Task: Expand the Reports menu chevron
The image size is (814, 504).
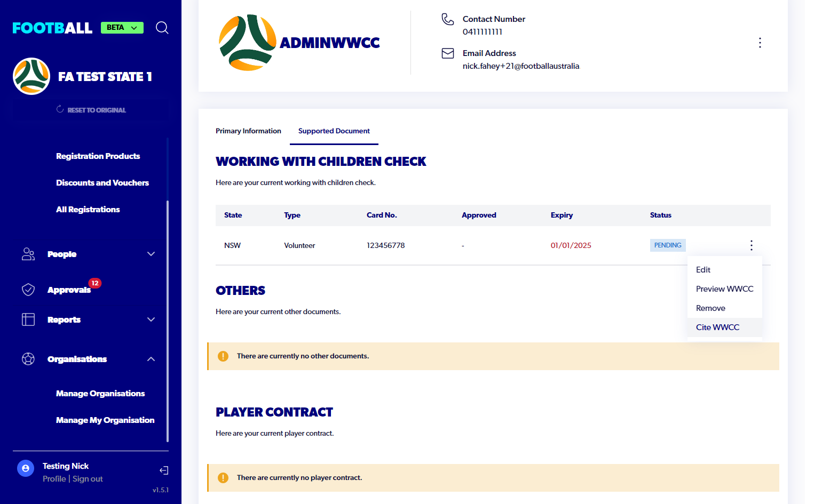Action: pyautogui.click(x=151, y=319)
